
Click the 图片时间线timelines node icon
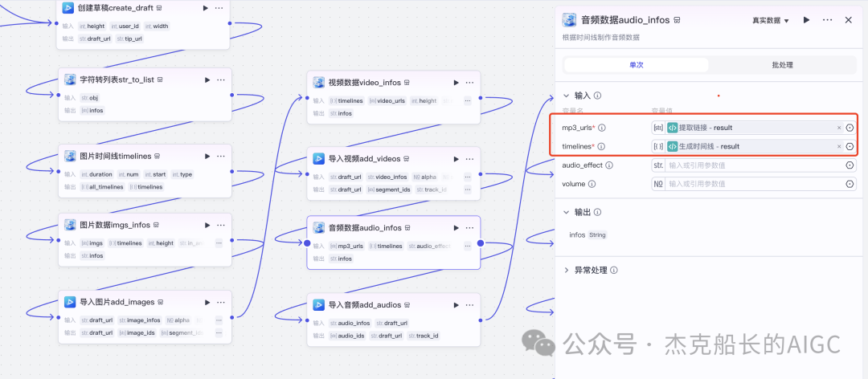70,156
